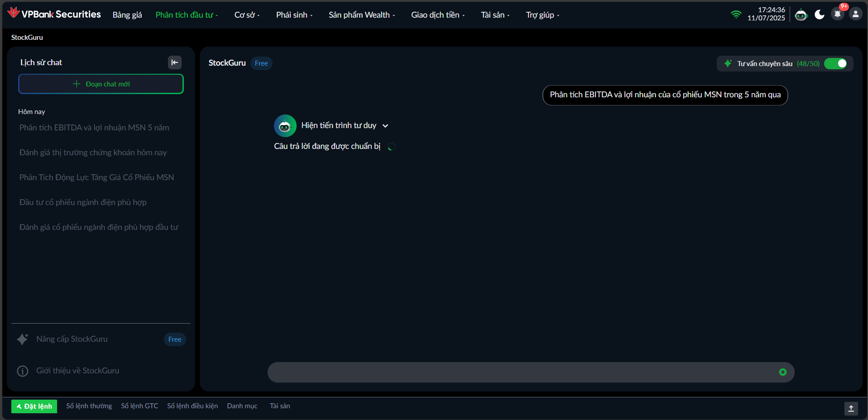This screenshot has height=420, width=868.
Task: Expand the Giao dịch tiền menu
Action: (x=437, y=15)
